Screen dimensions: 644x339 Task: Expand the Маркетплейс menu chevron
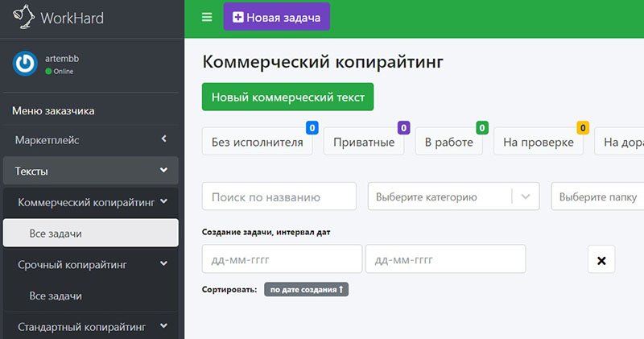click(164, 138)
